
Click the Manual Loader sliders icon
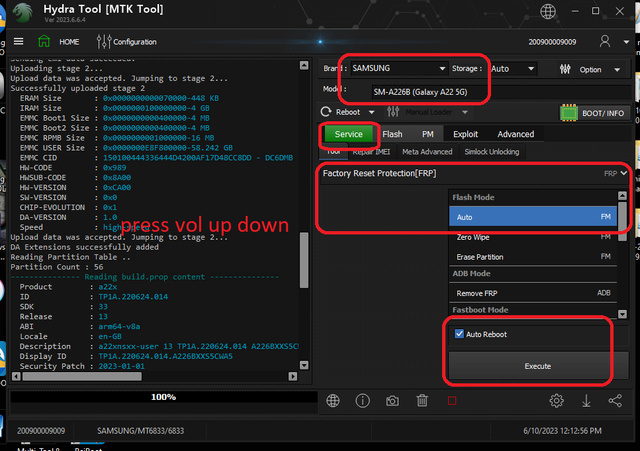(393, 111)
